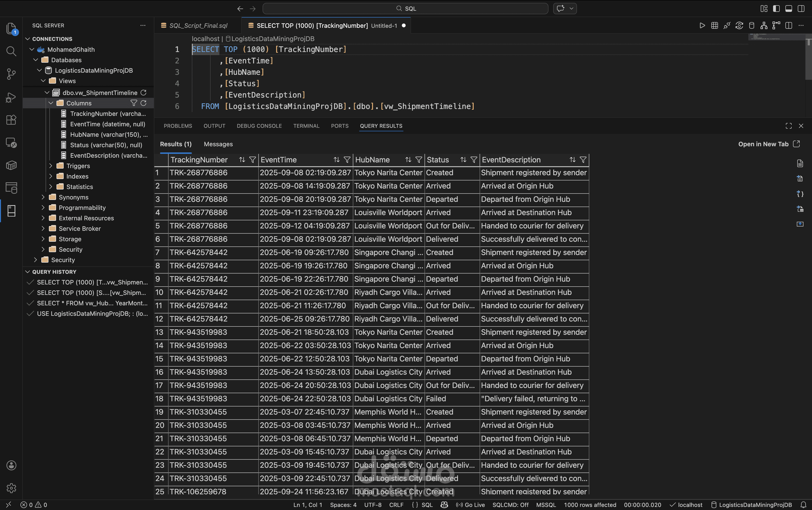
Task: Click the Ln 1, Col 1 indicator
Action: (x=307, y=505)
